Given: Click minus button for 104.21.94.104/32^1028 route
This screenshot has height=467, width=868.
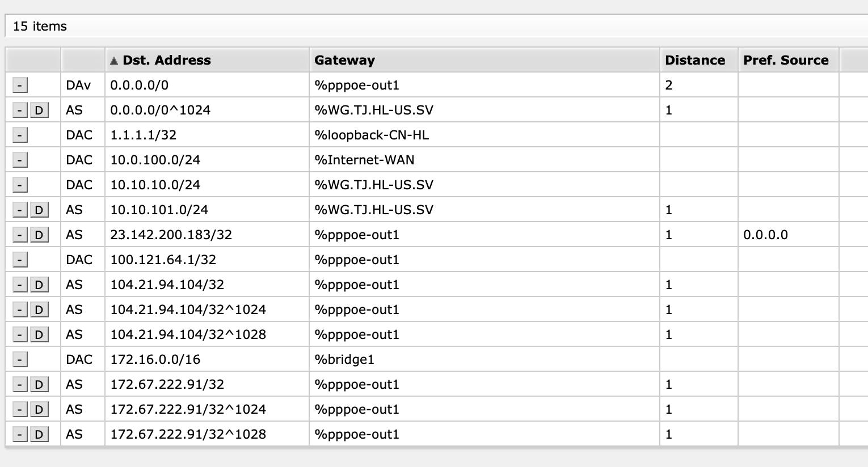Looking at the screenshot, I should tap(20, 334).
